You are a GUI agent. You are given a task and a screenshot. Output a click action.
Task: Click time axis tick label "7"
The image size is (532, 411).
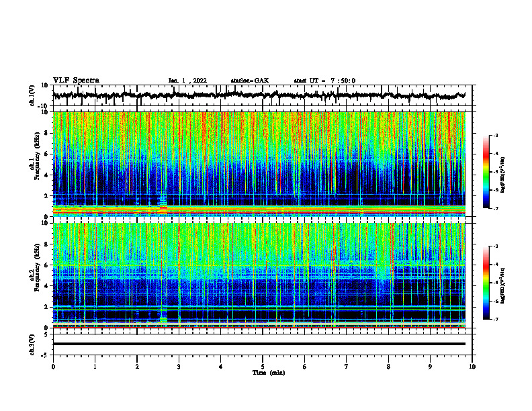pos(347,367)
